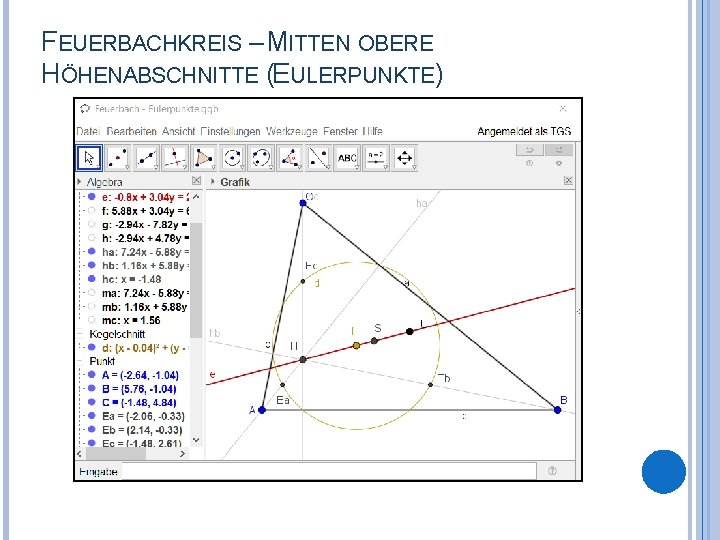720x540 pixels.
Task: Select point S on the red line
Action: [x=374, y=341]
